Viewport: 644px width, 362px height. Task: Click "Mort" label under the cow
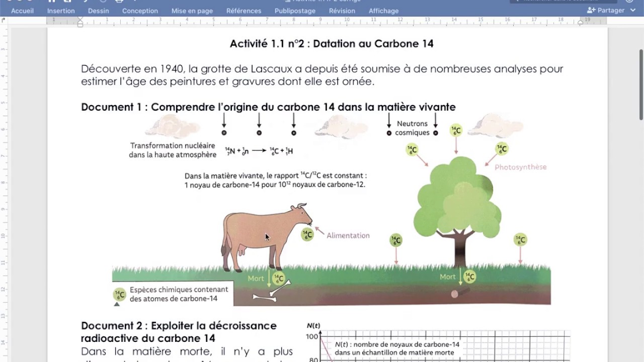(256, 278)
